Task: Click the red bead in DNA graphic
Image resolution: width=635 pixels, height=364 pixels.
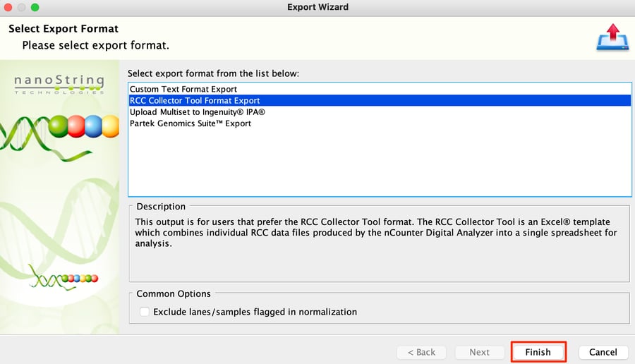Action: 76,126
